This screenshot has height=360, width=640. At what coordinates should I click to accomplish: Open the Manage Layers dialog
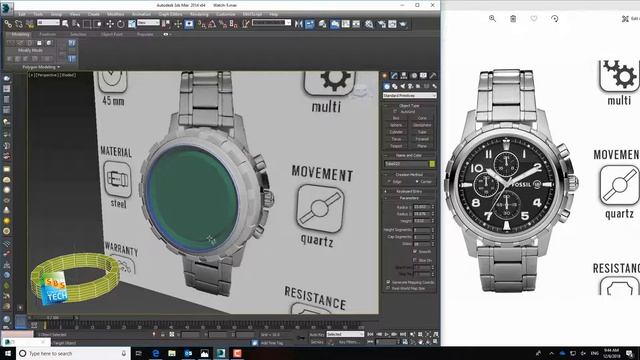click(322, 24)
